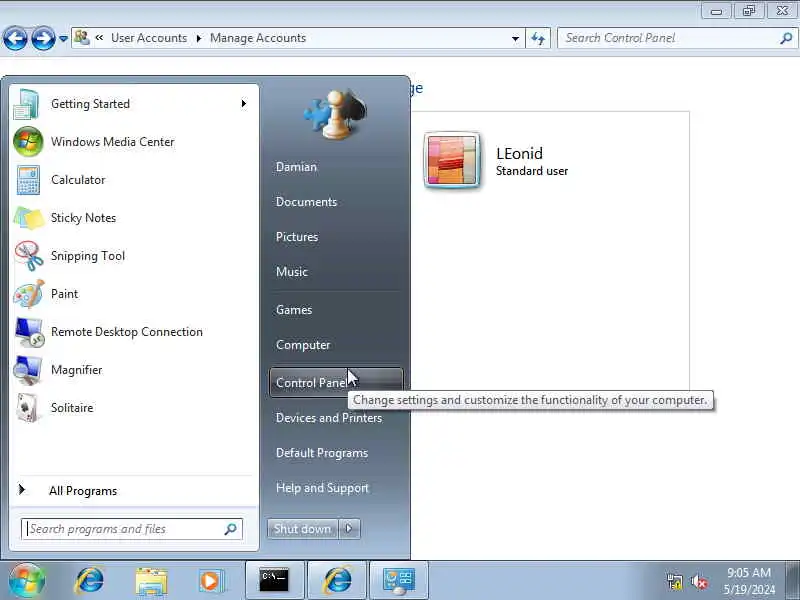Open Shut down options arrow
Viewport: 800px width, 600px height.
[x=349, y=529]
